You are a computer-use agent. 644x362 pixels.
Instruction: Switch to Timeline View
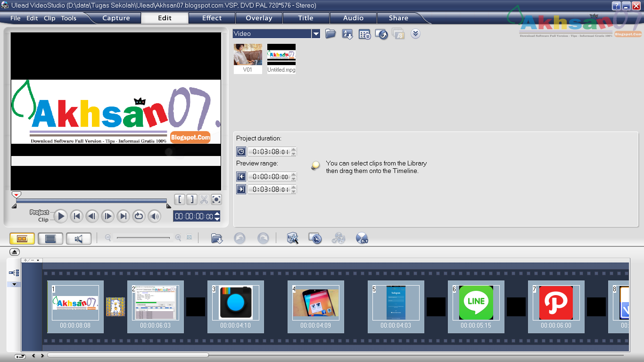point(50,239)
